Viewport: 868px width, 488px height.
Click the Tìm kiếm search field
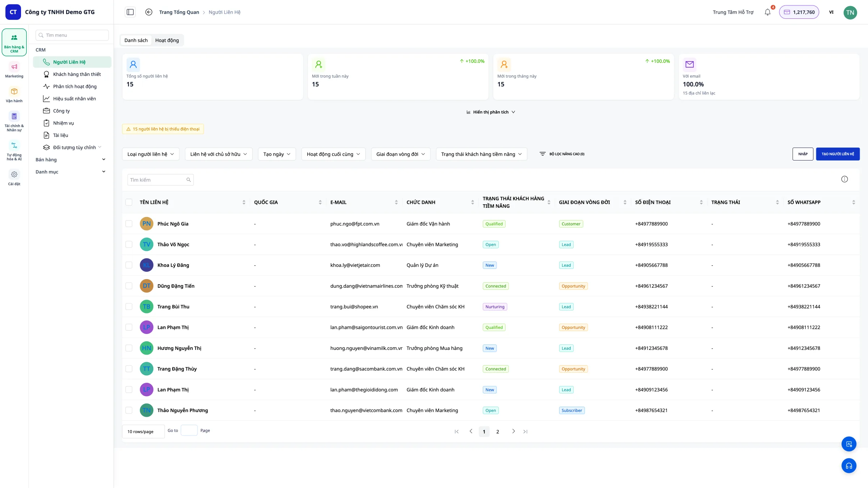click(x=161, y=180)
